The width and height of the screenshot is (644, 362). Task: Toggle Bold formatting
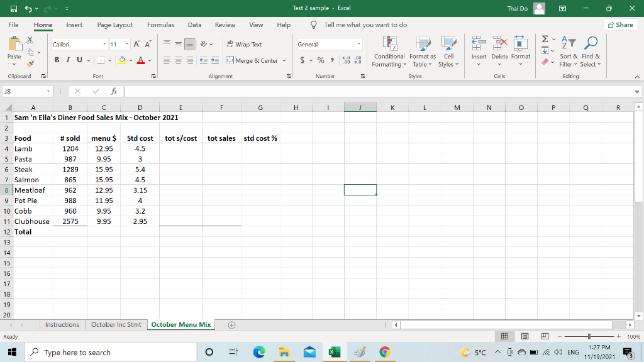(57, 60)
